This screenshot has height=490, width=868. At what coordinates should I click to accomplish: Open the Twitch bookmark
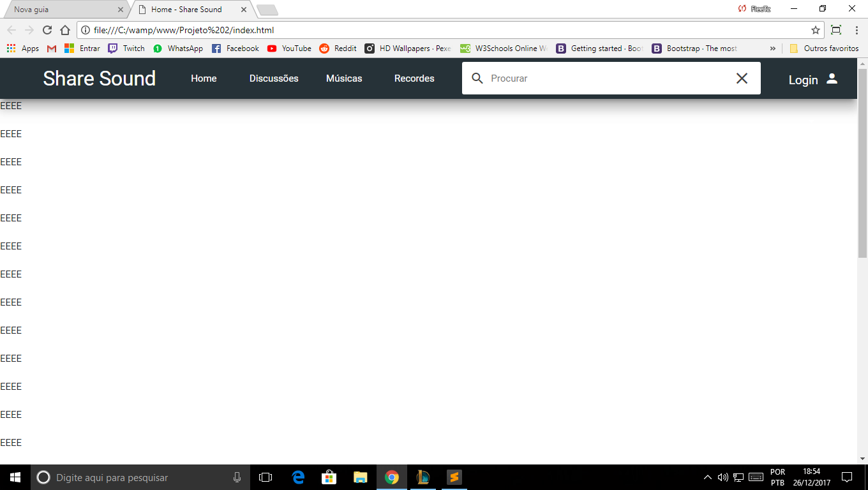click(x=126, y=48)
